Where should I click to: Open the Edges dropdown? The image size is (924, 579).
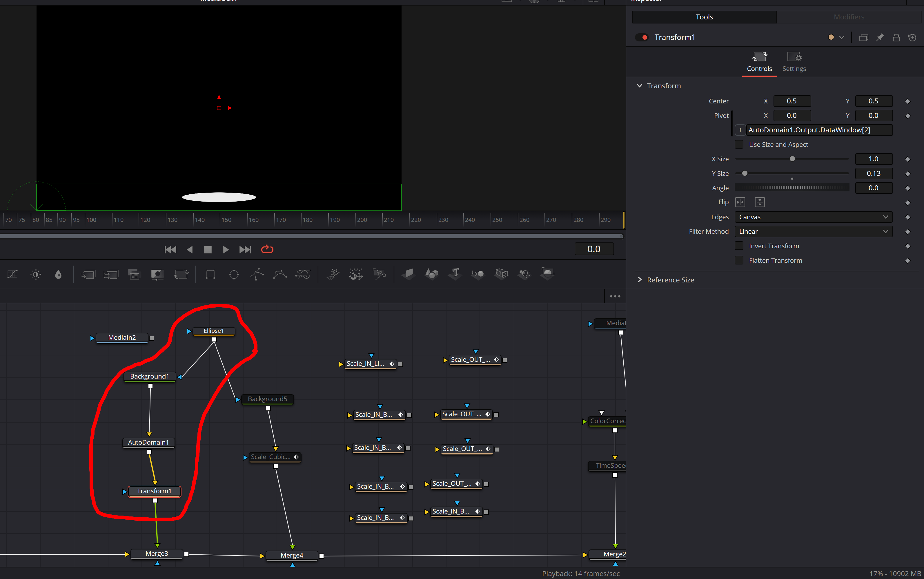click(813, 217)
